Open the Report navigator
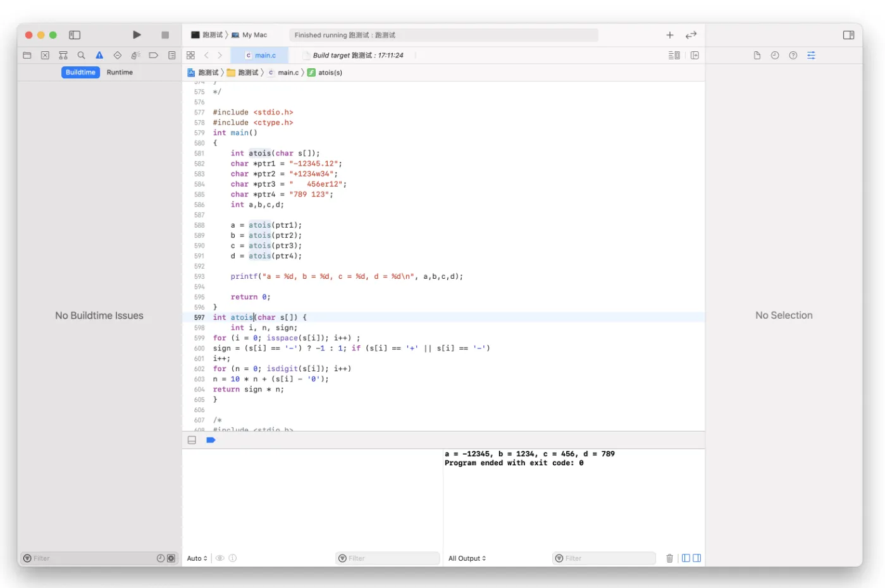The width and height of the screenshot is (885, 588). [x=172, y=55]
